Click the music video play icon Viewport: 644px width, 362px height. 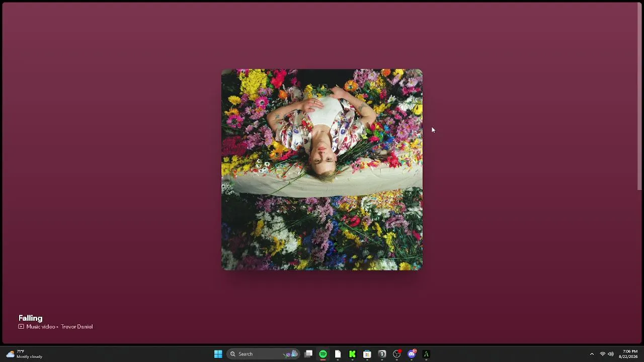[x=21, y=327]
